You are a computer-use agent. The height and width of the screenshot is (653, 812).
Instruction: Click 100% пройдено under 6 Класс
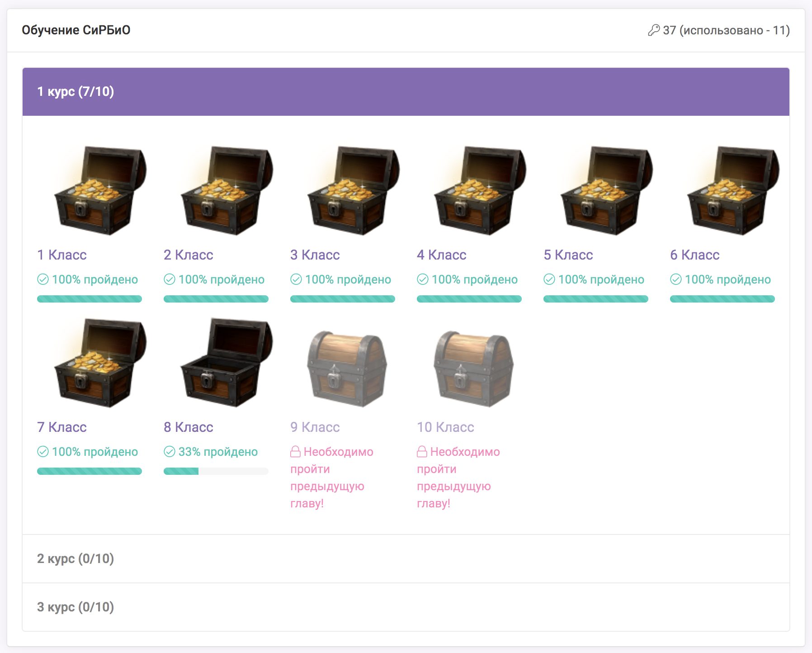(x=728, y=279)
